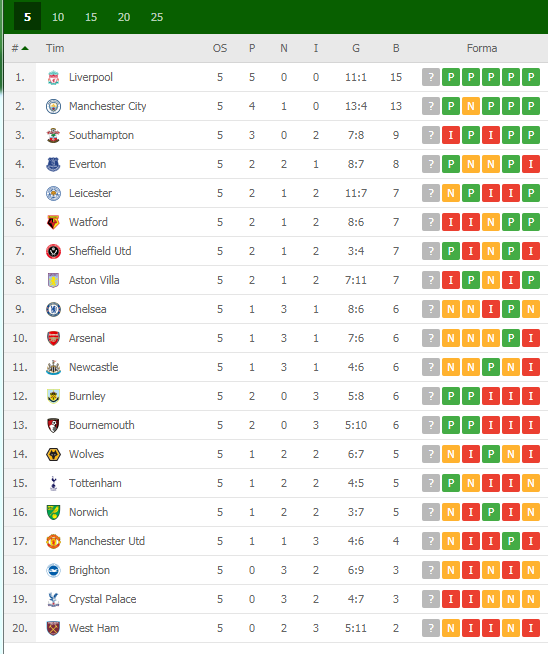Screen dimensions: 548x654
Task: Sort table by the # rank column
Action: pyautogui.click(x=20, y=48)
